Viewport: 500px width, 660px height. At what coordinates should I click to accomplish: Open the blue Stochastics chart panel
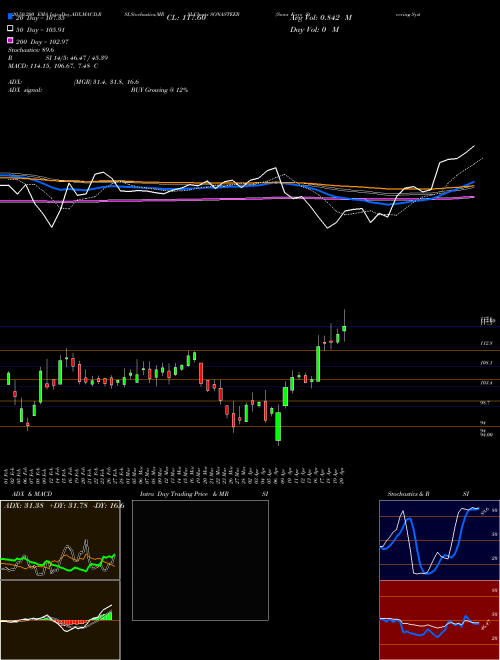pos(439,540)
